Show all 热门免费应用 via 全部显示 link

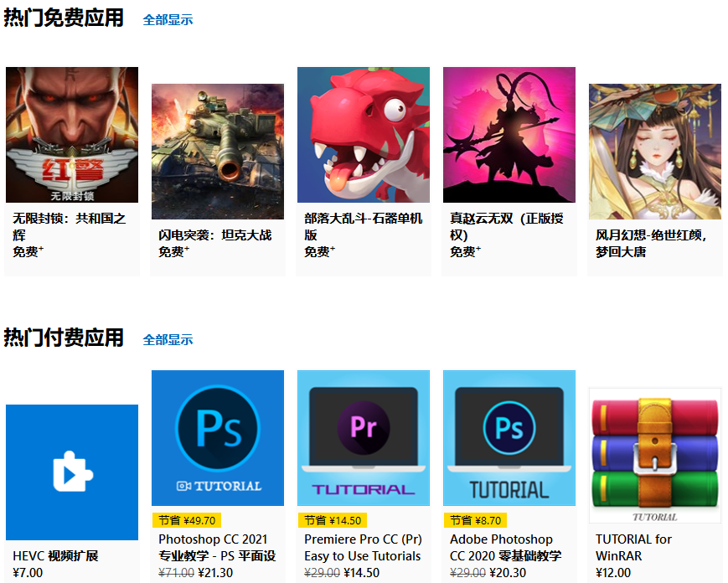click(168, 20)
